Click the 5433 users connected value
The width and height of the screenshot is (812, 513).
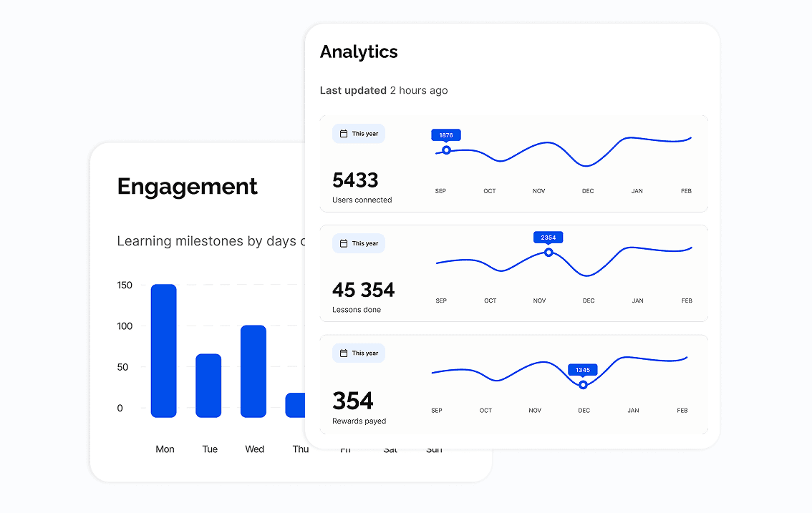point(355,180)
